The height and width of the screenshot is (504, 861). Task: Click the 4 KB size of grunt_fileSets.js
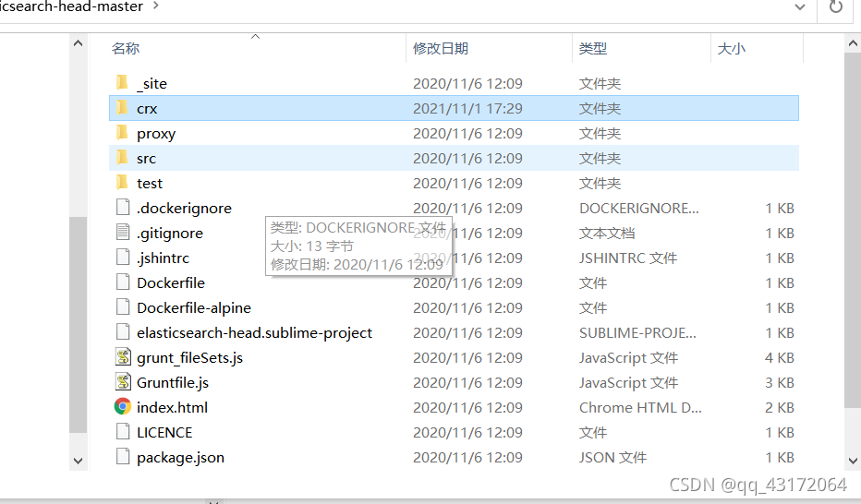[779, 358]
